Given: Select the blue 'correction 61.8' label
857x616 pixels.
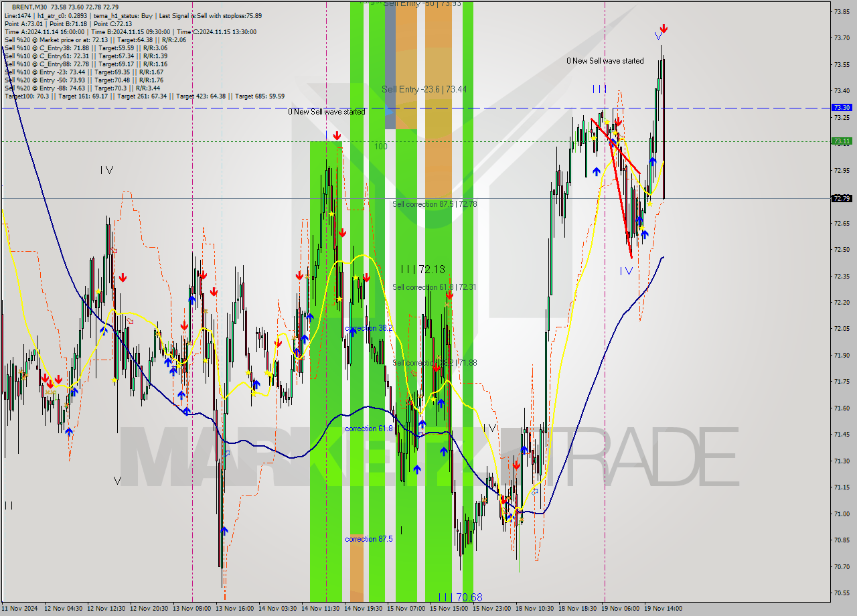Looking at the screenshot, I should 368,429.
